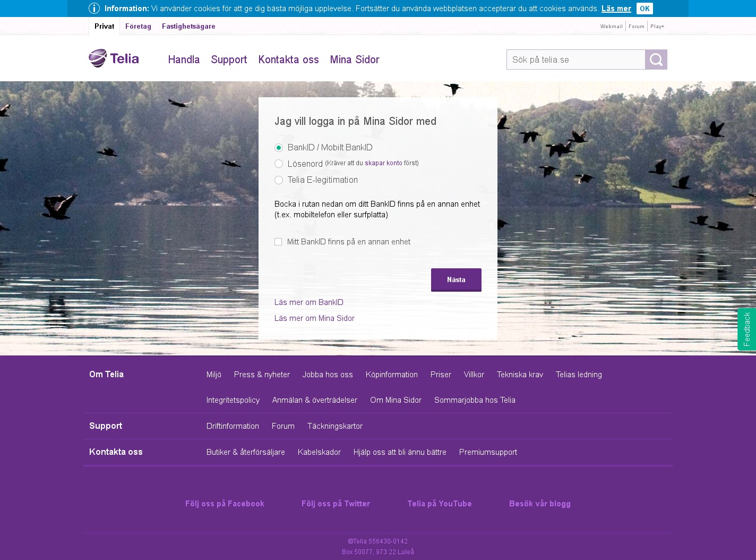Open Anmälan & överträdelser footer link
This screenshot has height=560, width=756.
click(315, 400)
